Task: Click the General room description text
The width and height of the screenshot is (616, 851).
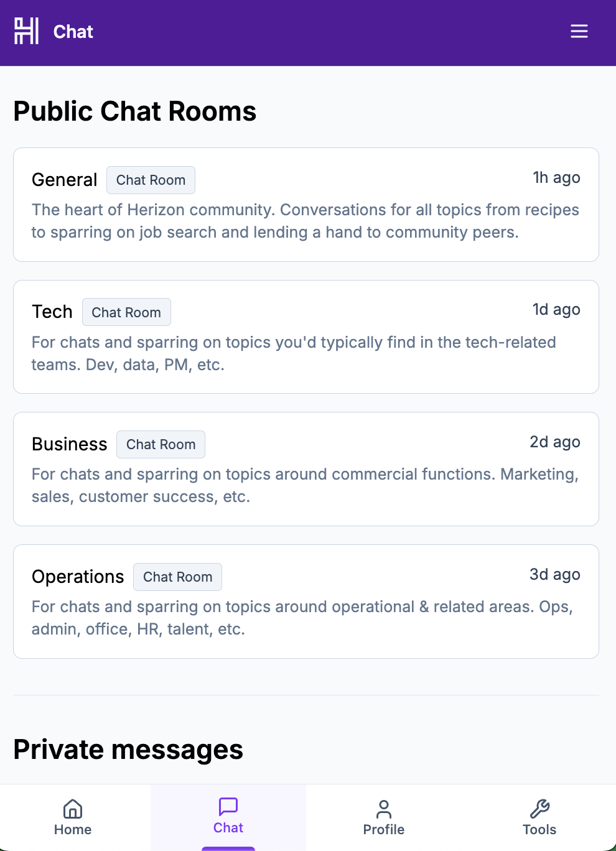Action: (305, 221)
